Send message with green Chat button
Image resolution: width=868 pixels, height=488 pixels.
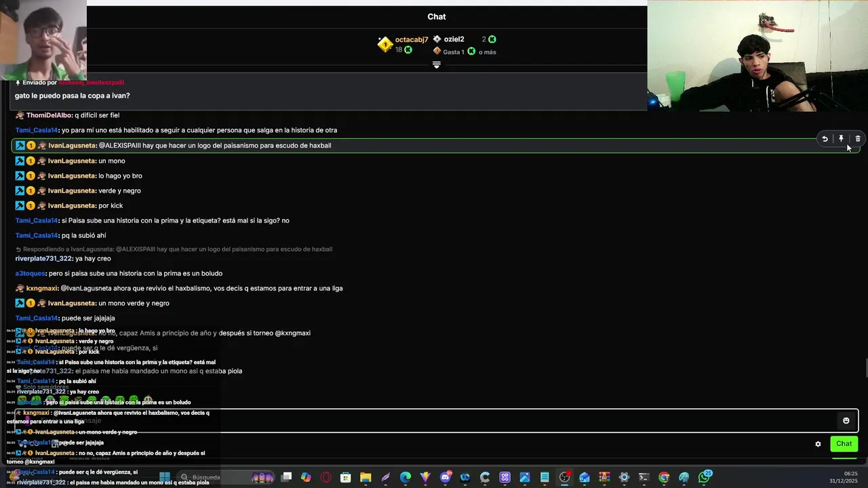[844, 444]
